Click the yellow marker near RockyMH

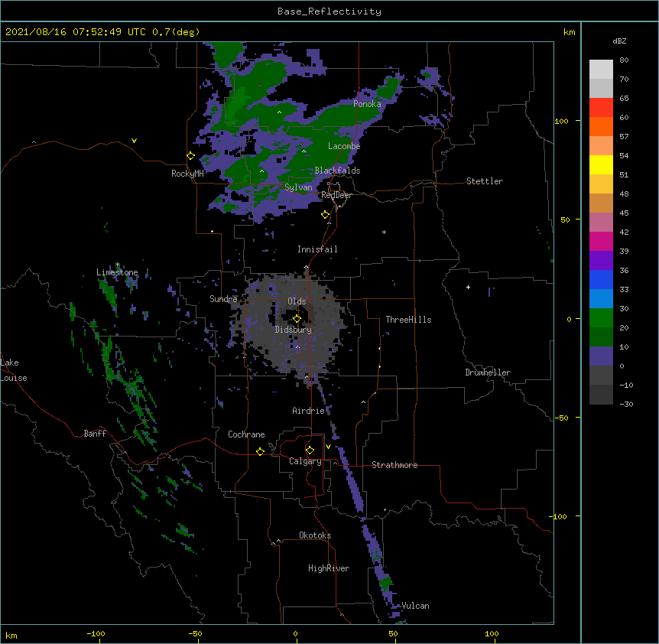190,156
